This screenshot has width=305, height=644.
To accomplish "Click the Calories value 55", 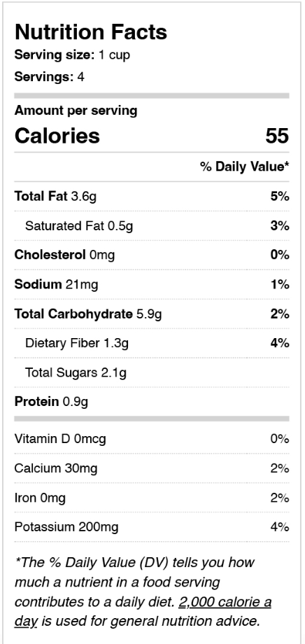I will click(277, 136).
